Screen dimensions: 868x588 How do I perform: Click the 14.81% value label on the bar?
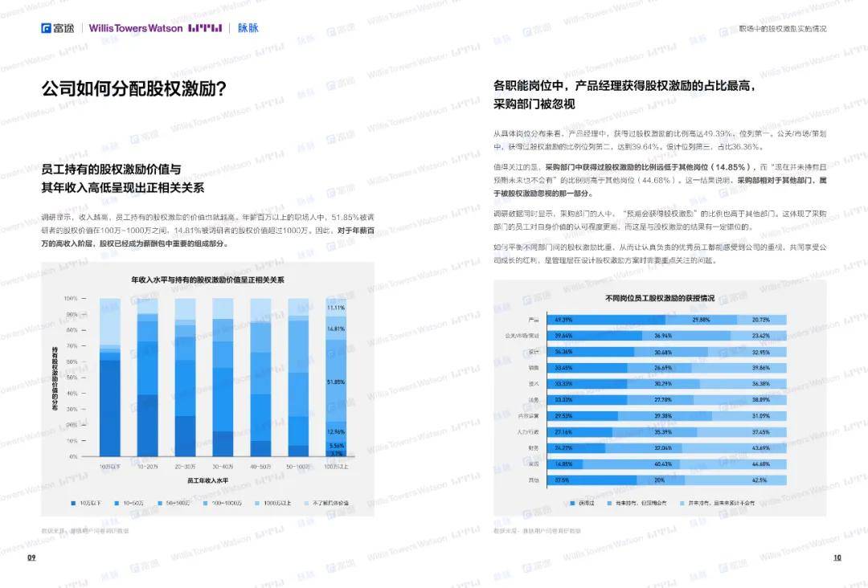[x=336, y=329]
